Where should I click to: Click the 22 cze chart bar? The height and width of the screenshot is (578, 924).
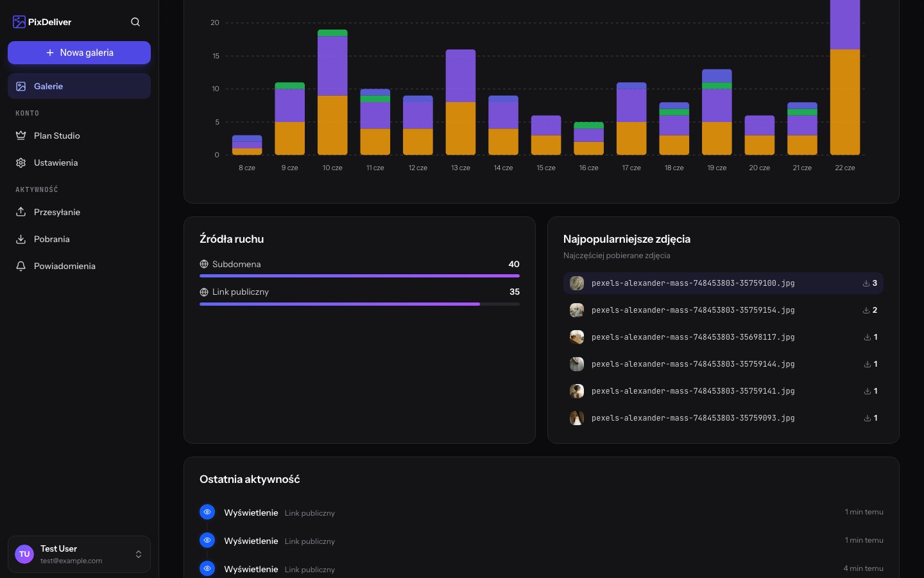(845, 77)
